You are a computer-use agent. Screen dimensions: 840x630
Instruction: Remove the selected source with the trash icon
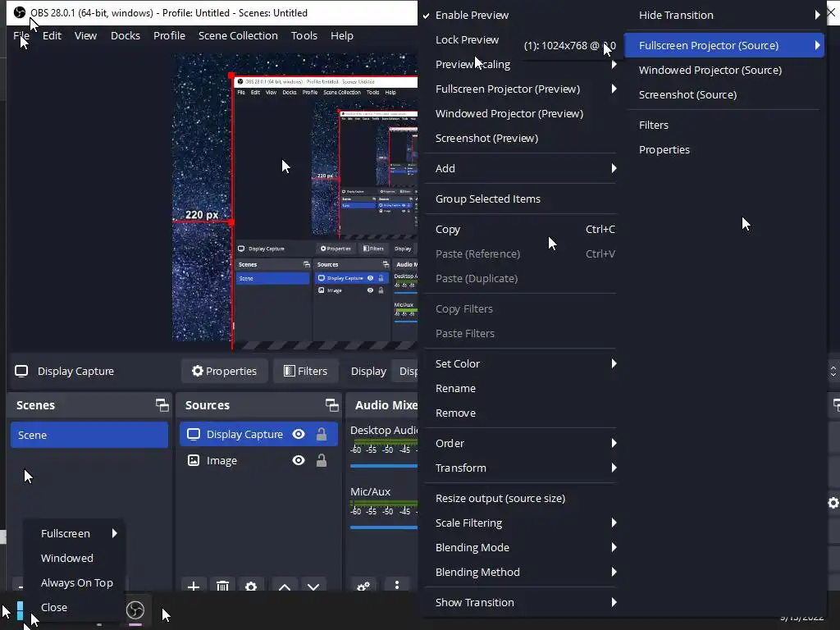(x=222, y=586)
